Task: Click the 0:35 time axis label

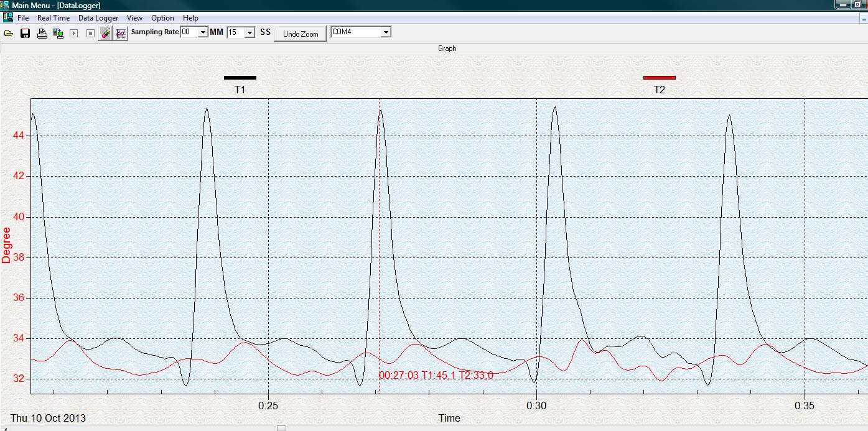Action: pyautogui.click(x=805, y=405)
